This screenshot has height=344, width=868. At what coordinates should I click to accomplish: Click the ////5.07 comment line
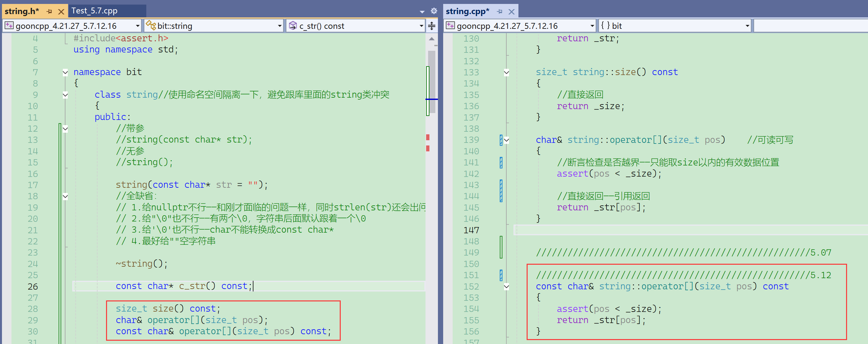click(x=684, y=253)
